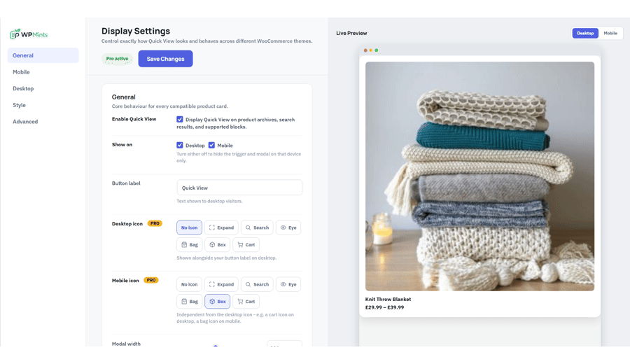Click the Live Preview label
Viewport: 630px width, 364px height.
pyautogui.click(x=351, y=34)
